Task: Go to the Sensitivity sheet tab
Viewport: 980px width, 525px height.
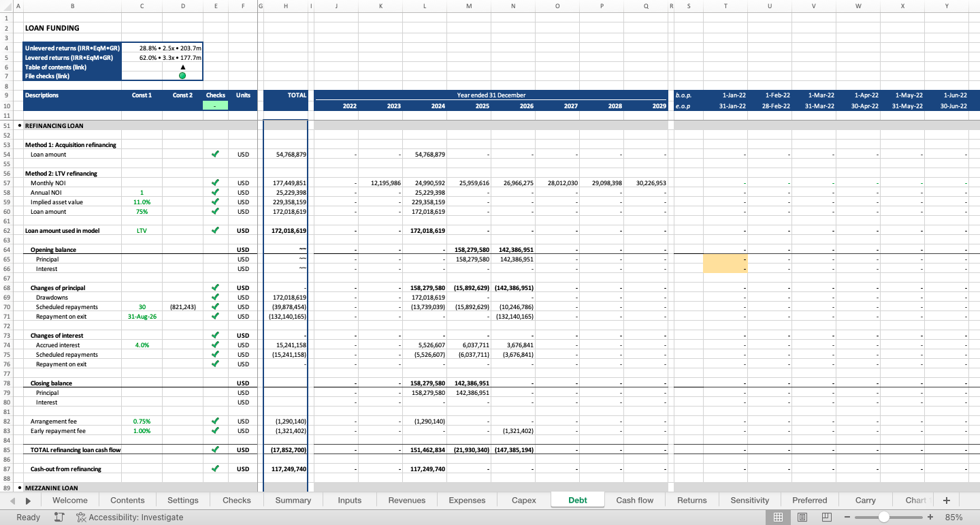Action: pos(750,500)
